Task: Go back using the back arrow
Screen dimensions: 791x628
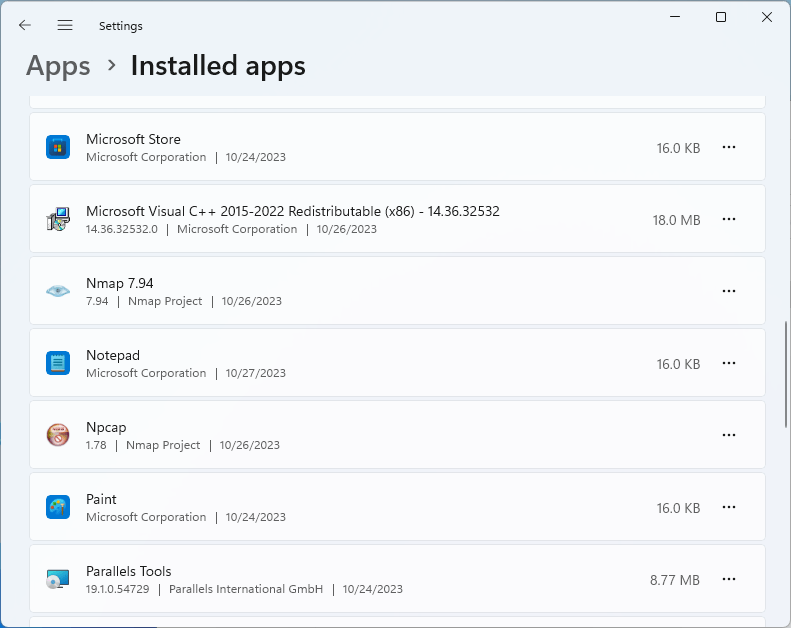Action: pyautogui.click(x=25, y=25)
